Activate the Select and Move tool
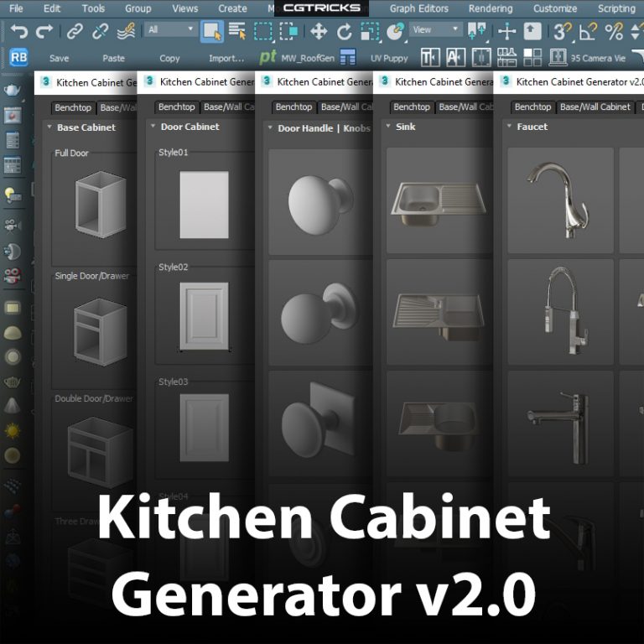 pos(319,32)
